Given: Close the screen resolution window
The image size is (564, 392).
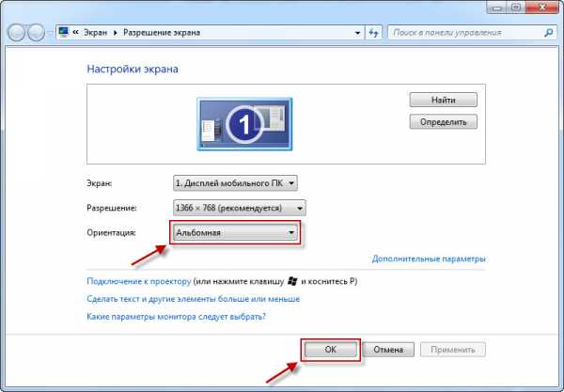Looking at the screenshot, I should 542,8.
